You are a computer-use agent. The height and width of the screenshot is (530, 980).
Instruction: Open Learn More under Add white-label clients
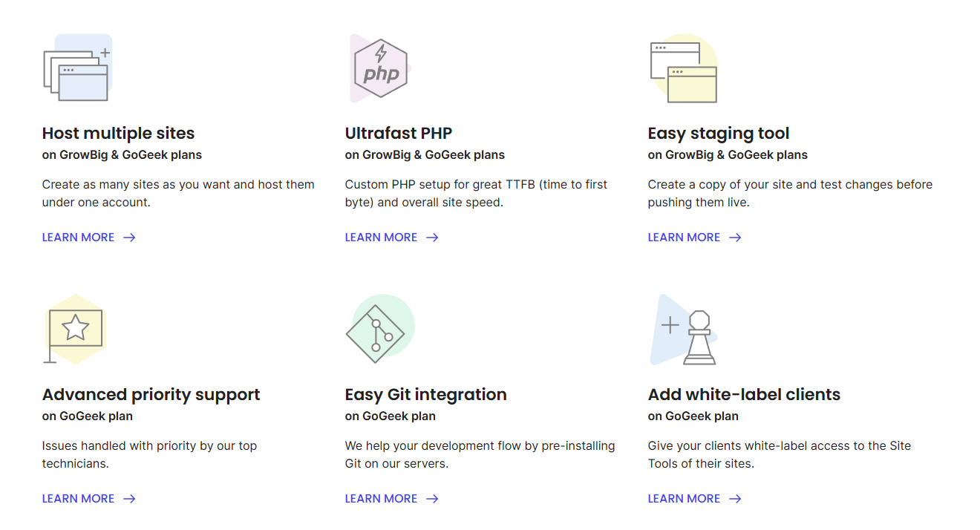pos(685,499)
